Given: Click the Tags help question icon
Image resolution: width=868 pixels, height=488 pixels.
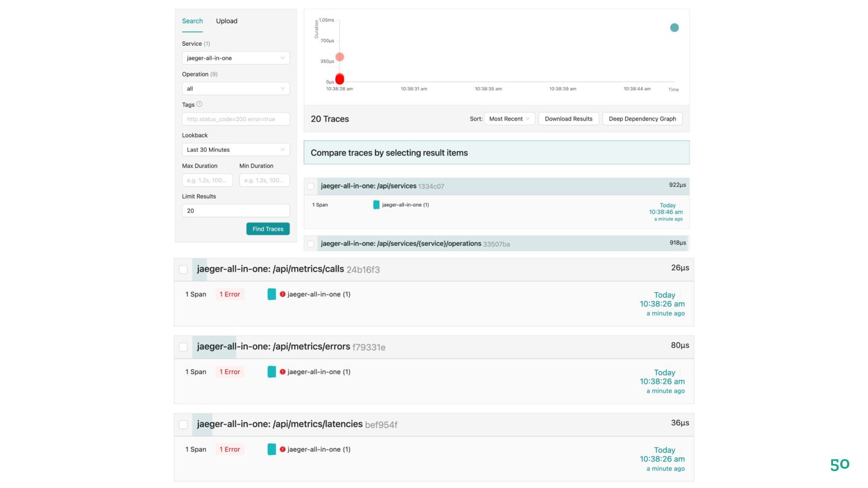Looking at the screenshot, I should pyautogui.click(x=200, y=104).
